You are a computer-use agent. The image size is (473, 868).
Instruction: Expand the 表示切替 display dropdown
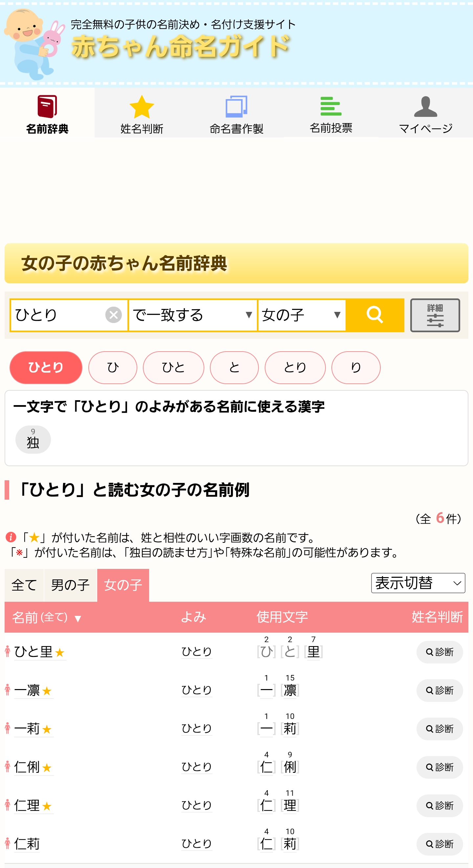pyautogui.click(x=418, y=583)
